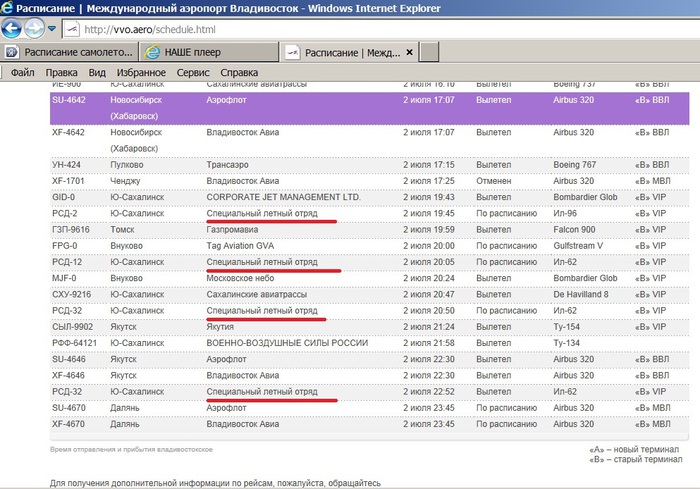Screen dimensions: 700x489
Task: Click the vvo.aero address bar URL
Action: [150, 29]
